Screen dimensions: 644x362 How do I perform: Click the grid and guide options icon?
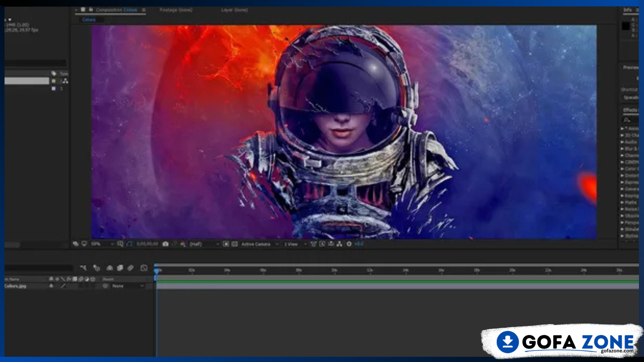point(120,244)
